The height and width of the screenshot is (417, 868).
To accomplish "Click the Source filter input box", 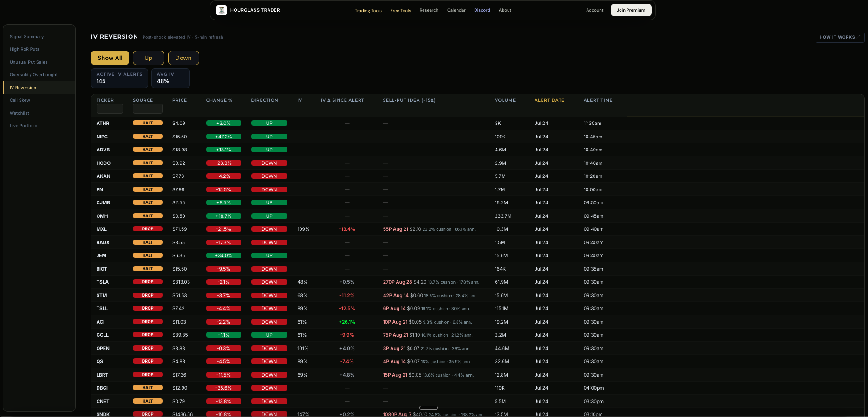I will tap(148, 109).
